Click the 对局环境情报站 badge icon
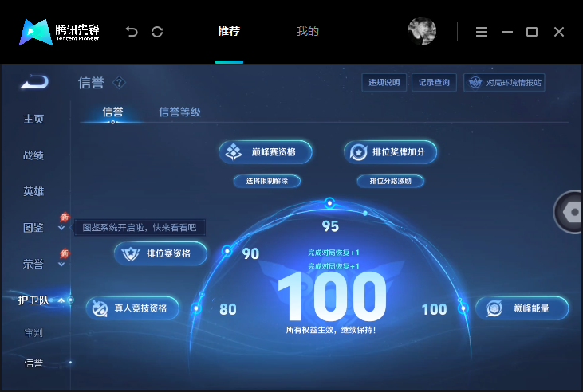This screenshot has height=392, width=583. click(475, 83)
